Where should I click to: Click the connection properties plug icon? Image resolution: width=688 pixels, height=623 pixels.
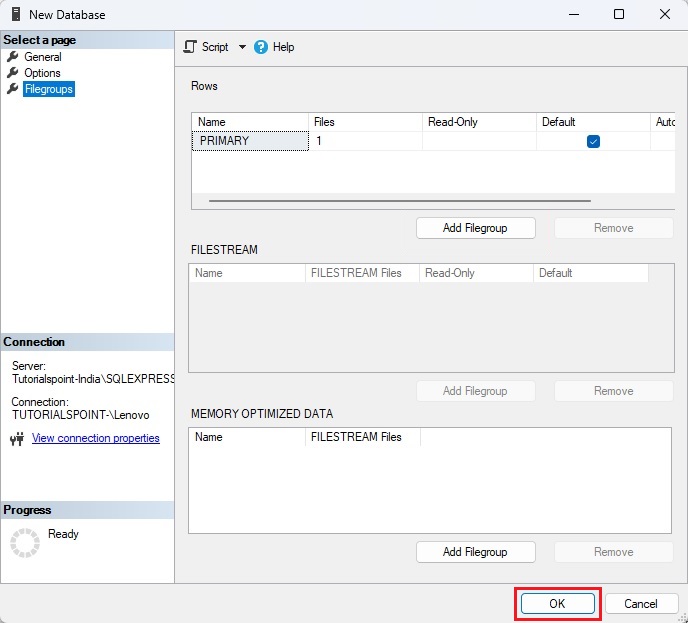click(17, 438)
